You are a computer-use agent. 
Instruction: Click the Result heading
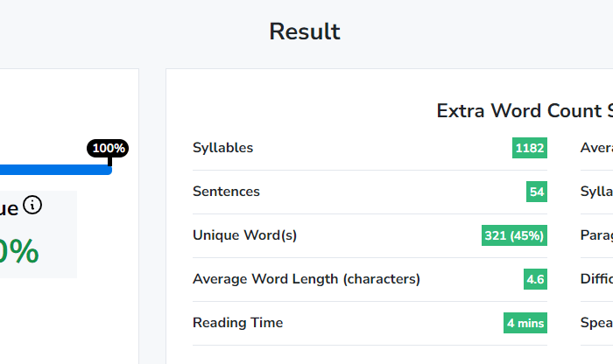point(305,31)
